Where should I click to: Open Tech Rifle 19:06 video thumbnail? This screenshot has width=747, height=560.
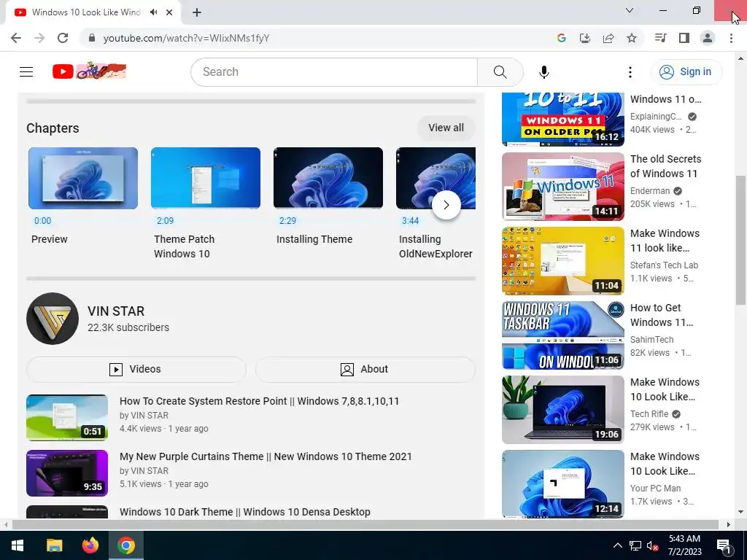tap(562, 410)
